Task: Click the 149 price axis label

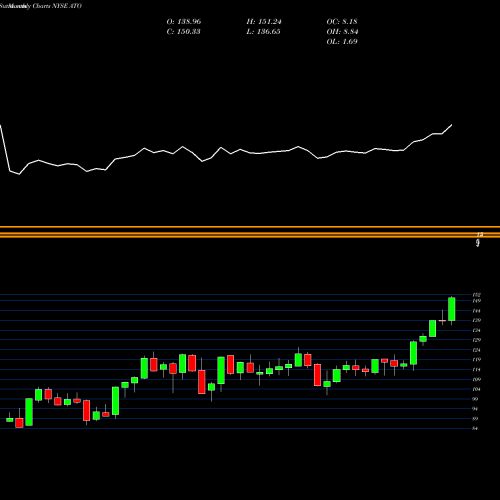Action: click(x=477, y=301)
